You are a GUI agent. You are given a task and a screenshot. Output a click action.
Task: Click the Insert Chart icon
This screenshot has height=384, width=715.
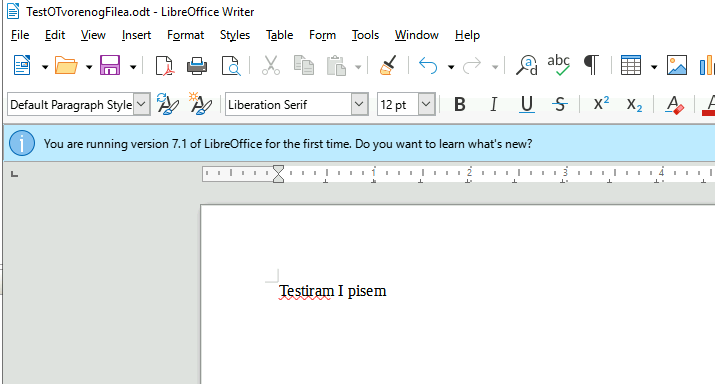coord(707,66)
